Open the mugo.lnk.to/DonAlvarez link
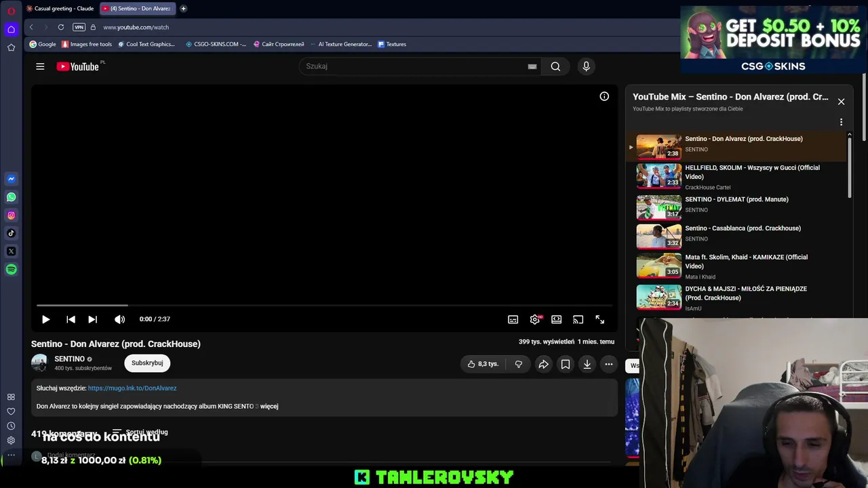Image resolution: width=868 pixels, height=488 pixels. [x=132, y=388]
